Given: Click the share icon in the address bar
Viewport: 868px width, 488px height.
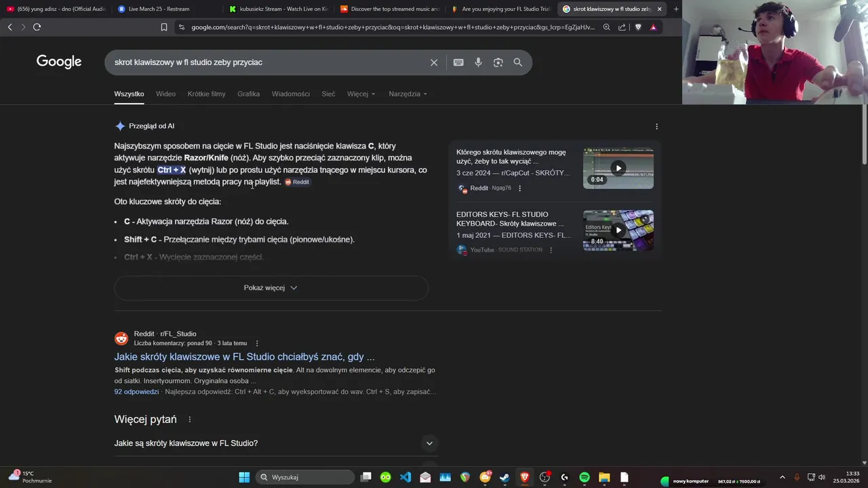Looking at the screenshot, I should tap(622, 27).
